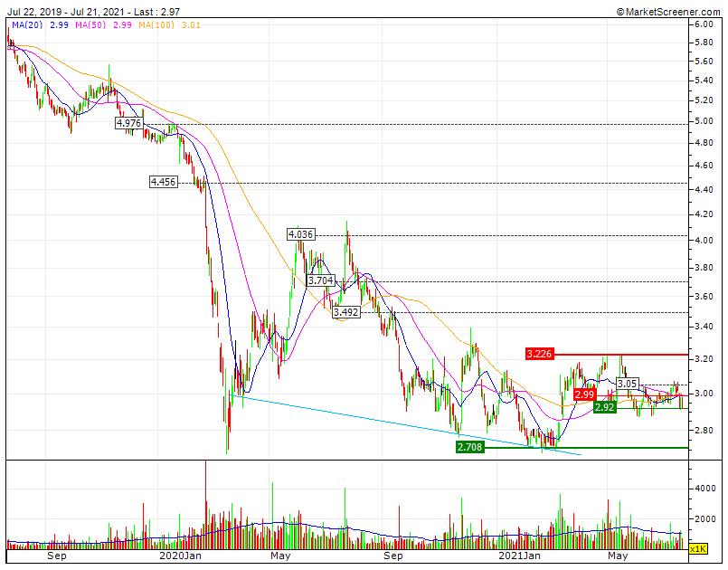Click the 4.036 price level label

pos(301,234)
